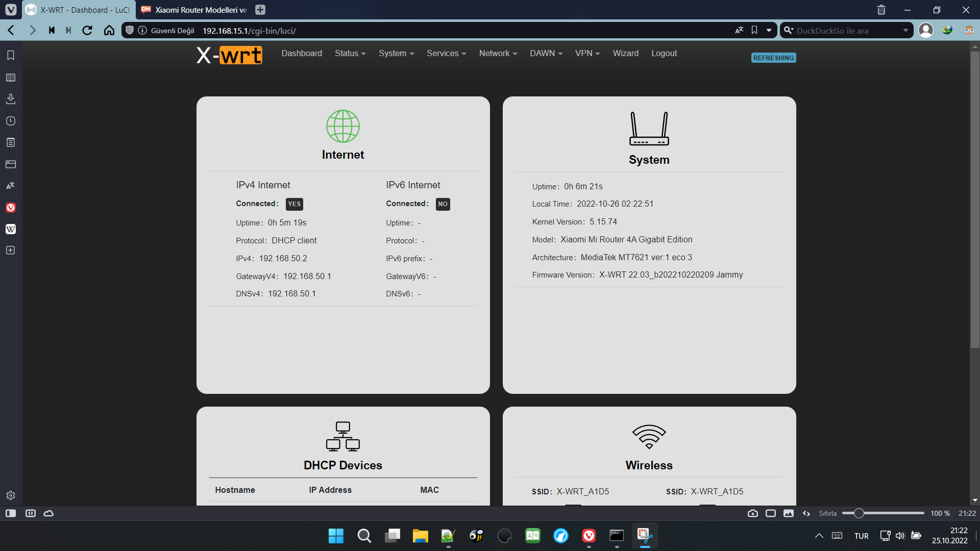Open the Windows Start menu

(x=336, y=536)
